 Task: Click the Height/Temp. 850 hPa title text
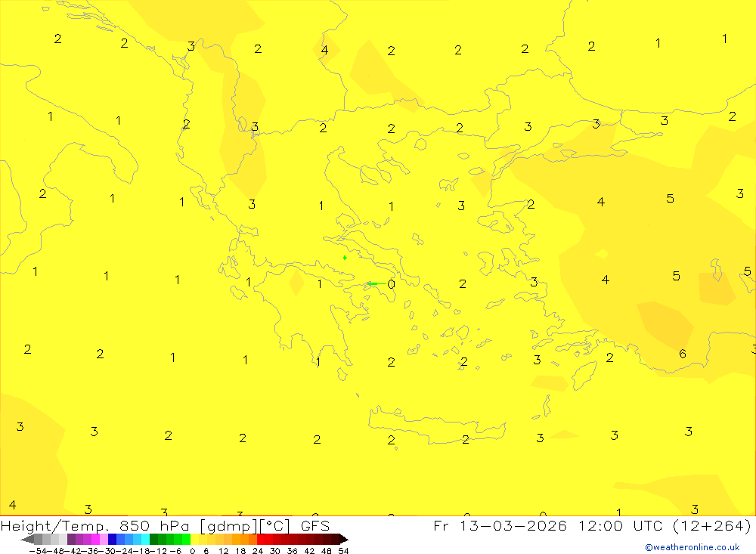[95, 526]
